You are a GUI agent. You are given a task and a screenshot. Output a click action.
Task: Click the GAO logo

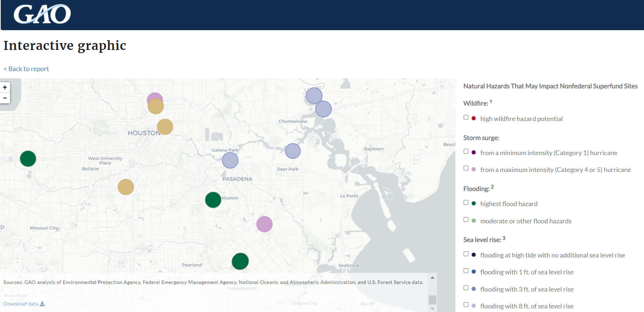[42, 14]
